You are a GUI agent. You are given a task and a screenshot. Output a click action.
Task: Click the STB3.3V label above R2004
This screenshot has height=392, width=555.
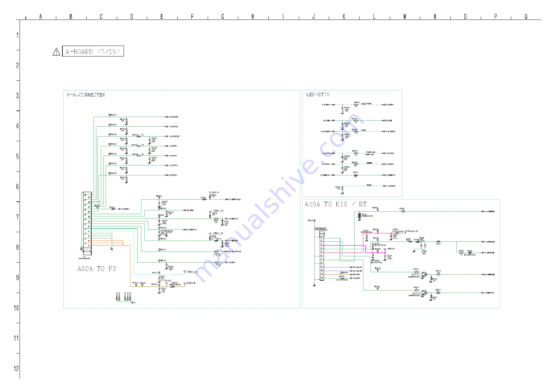(x=218, y=211)
